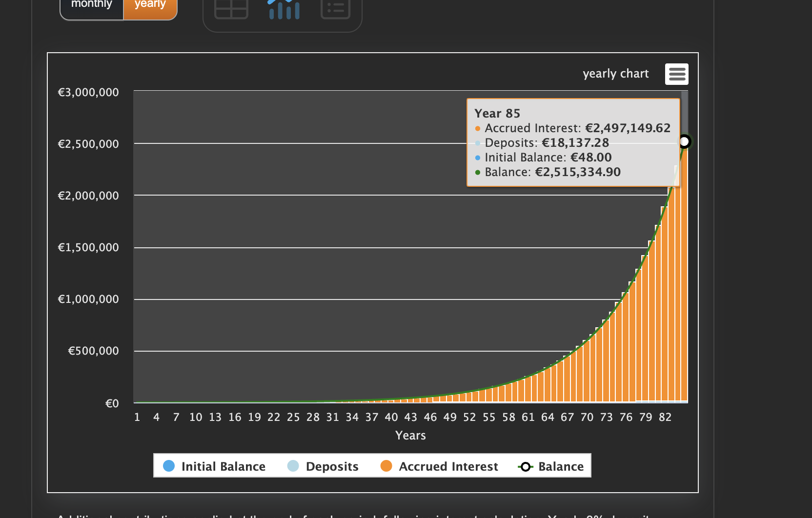Click the €2,500,000 axis label
The width and height of the screenshot is (812, 518).
(88, 144)
